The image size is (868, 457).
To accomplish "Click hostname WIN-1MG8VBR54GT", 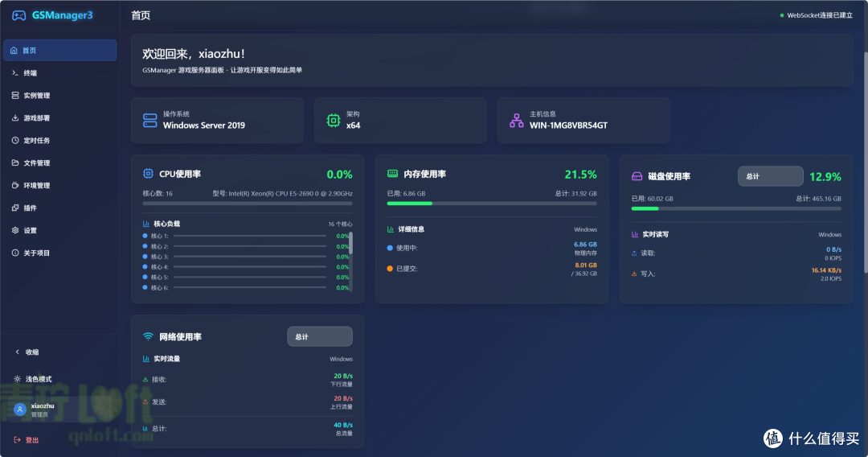I will pyautogui.click(x=568, y=126).
